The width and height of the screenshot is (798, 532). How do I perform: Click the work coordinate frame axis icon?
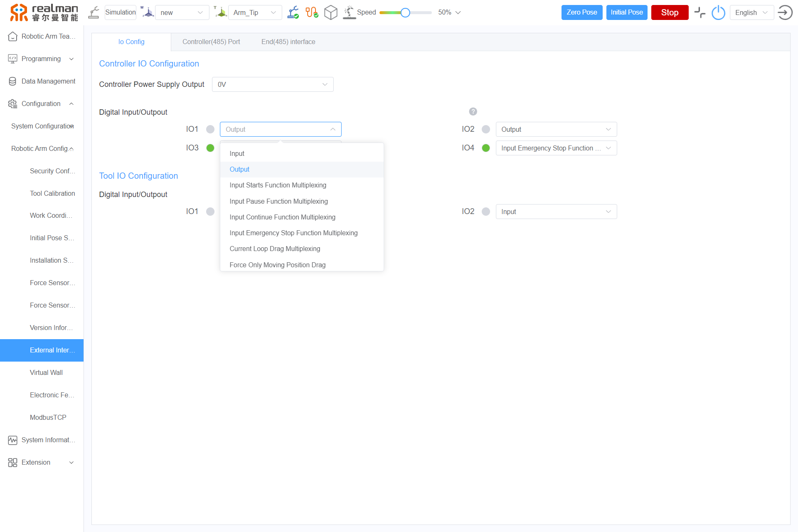coord(148,12)
